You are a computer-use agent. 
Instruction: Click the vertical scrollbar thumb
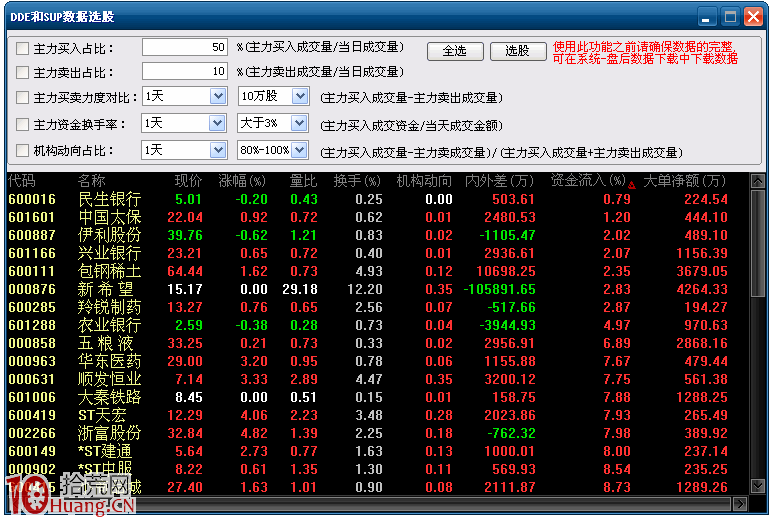click(x=758, y=243)
